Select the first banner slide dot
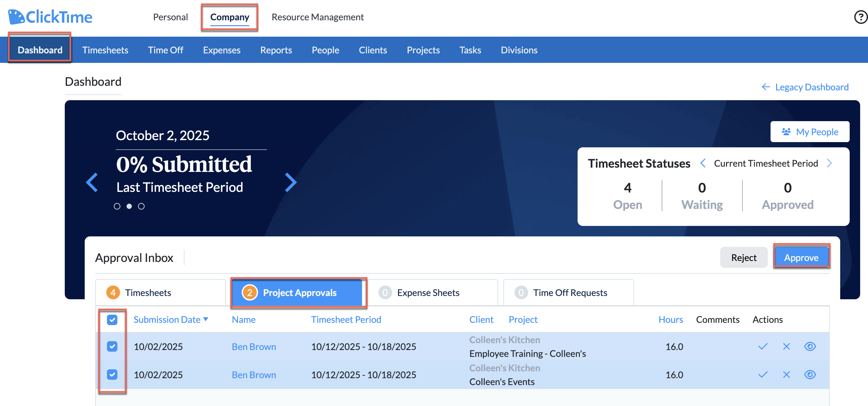The image size is (868, 406). coord(117,206)
